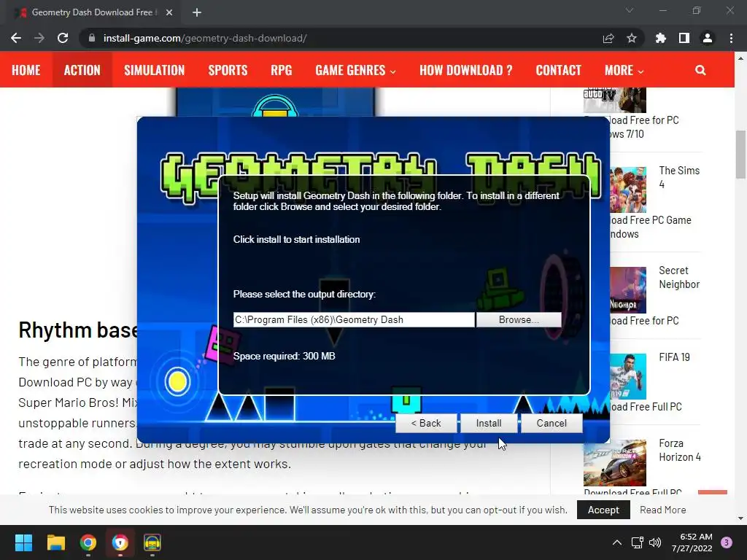Open the Chrome three-dot menu

tap(731, 38)
